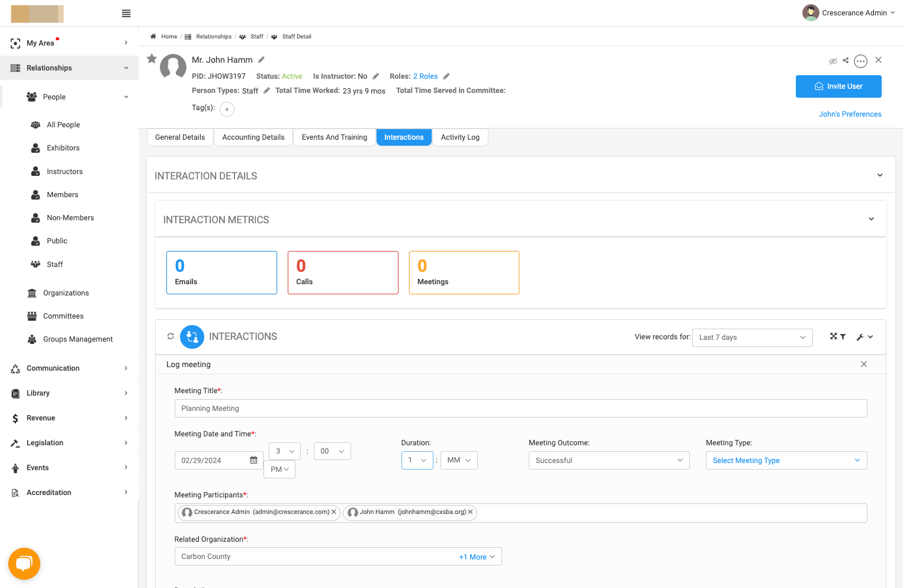
Task: Remove John Hamm participant chip
Action: (x=471, y=512)
